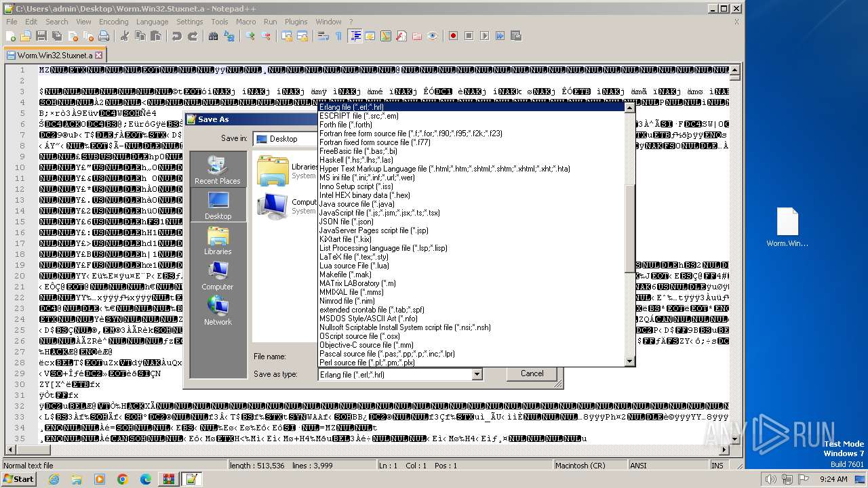
Task: Choose Makefile (*.mak) file type
Action: (471, 274)
